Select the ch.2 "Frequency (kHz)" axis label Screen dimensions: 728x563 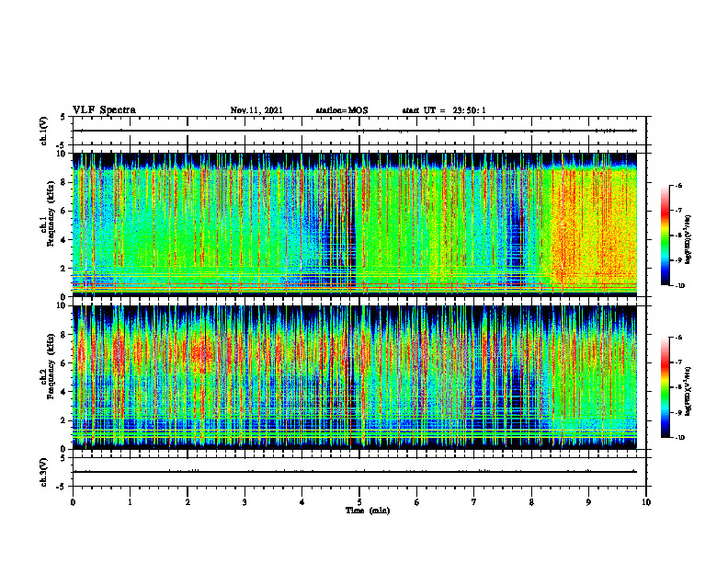point(51,366)
